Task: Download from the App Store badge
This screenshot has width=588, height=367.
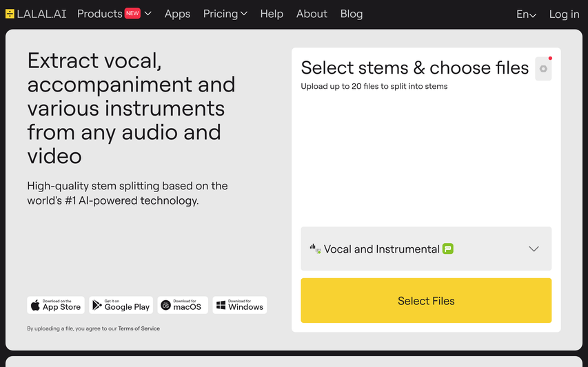Action: click(56, 305)
